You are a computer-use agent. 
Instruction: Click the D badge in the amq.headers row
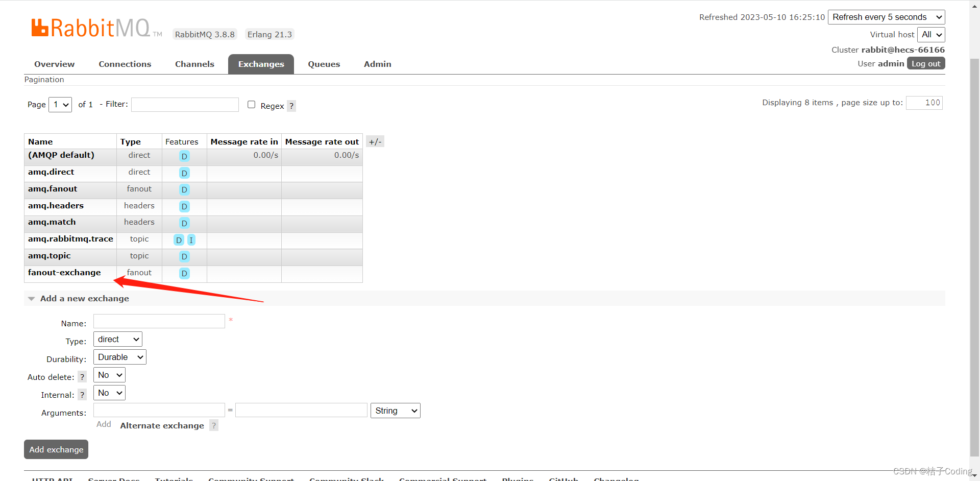click(x=184, y=206)
